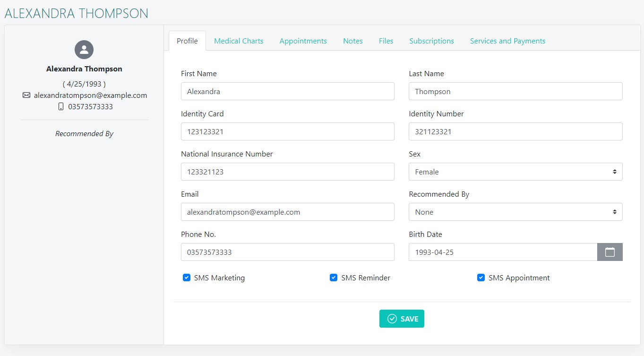Open the Files tab
Screen dimensions: 644x356
[386, 41]
